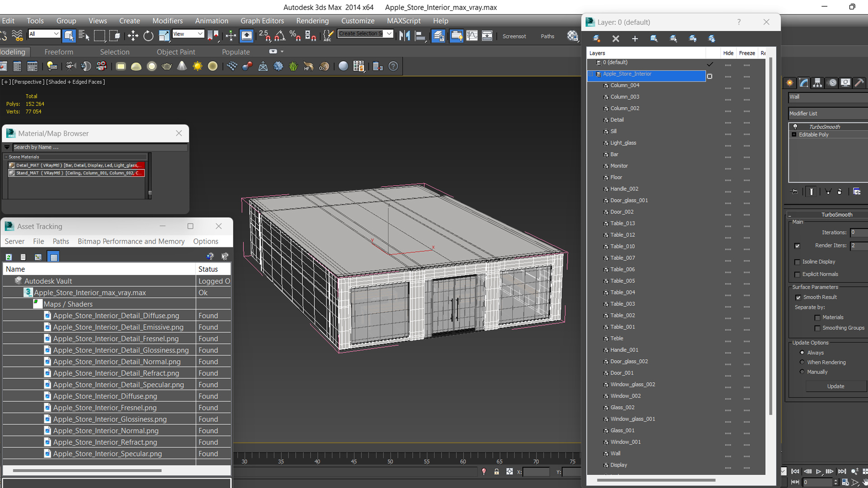Image resolution: width=868 pixels, height=488 pixels.
Task: Select the Manually update option
Action: [802, 371]
